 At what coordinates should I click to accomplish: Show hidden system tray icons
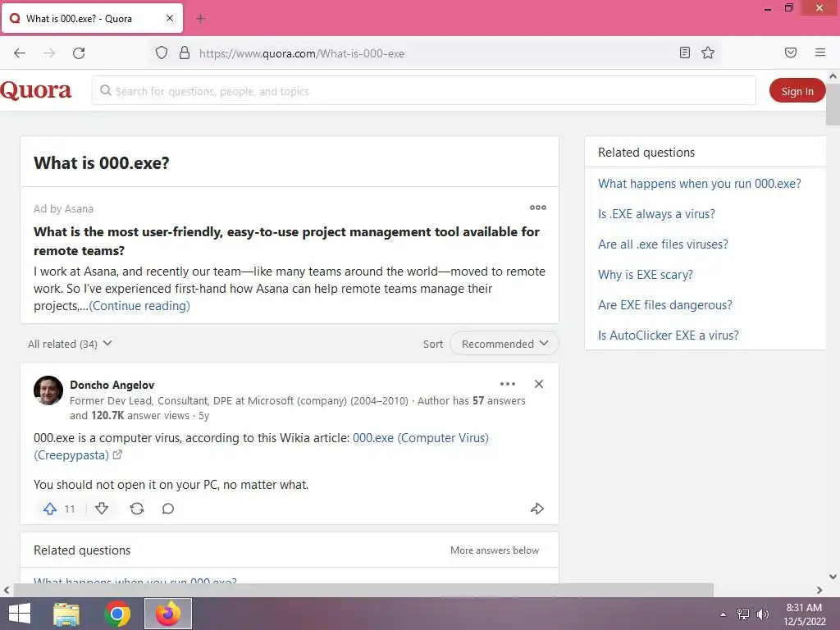click(x=723, y=614)
